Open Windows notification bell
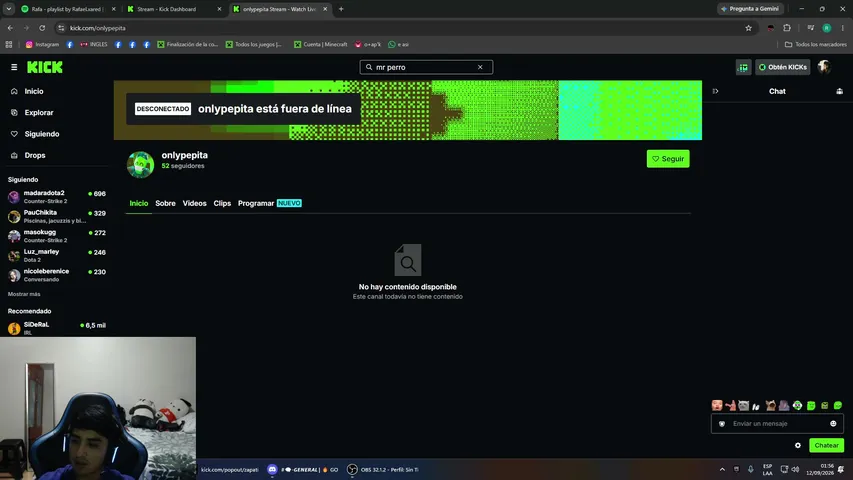The width and height of the screenshot is (853, 480). (841, 469)
